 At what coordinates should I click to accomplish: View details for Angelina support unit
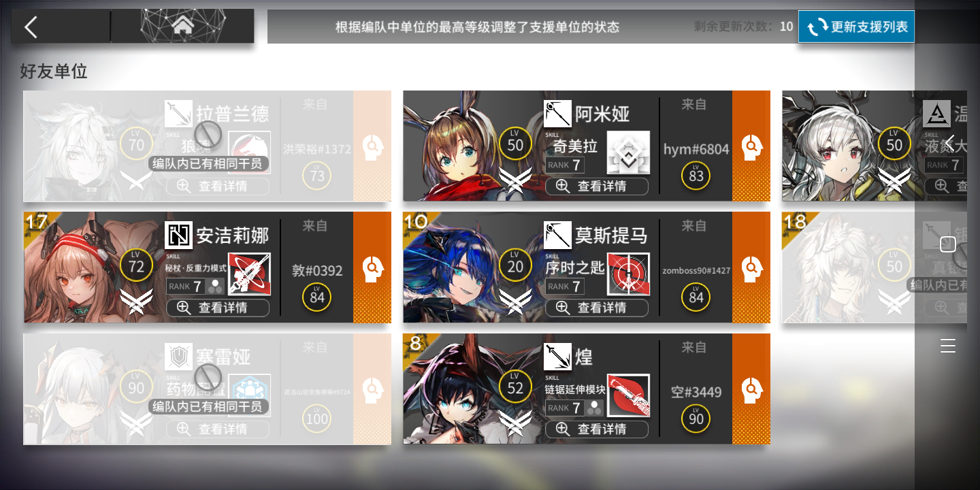[x=218, y=308]
